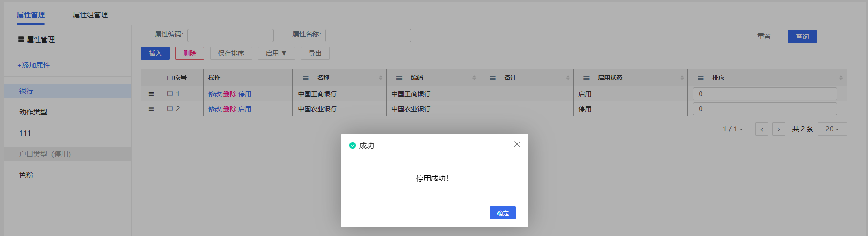Click the 中国工商银行 name cell
Viewport: 868px width, 236px height.
[x=340, y=94]
